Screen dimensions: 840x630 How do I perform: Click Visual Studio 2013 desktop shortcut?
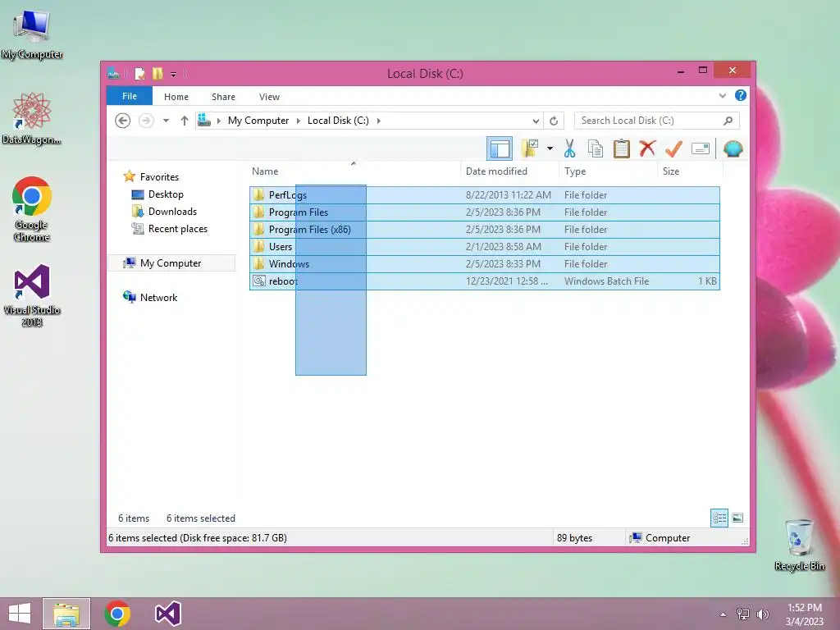coord(32,295)
